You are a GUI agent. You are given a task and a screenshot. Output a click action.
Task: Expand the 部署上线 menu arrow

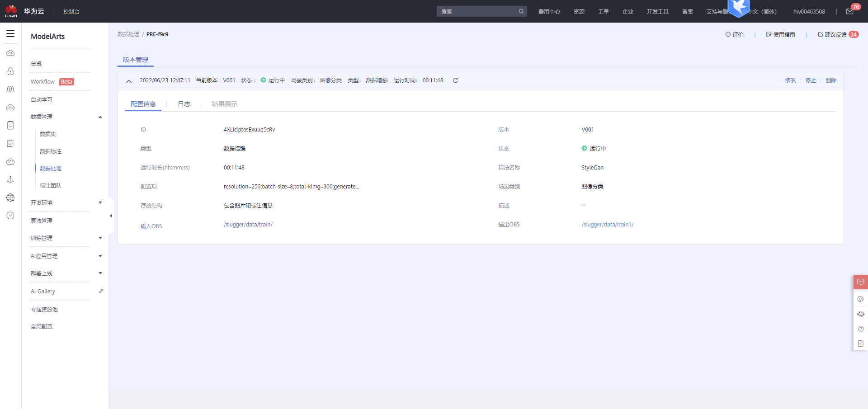pos(100,273)
